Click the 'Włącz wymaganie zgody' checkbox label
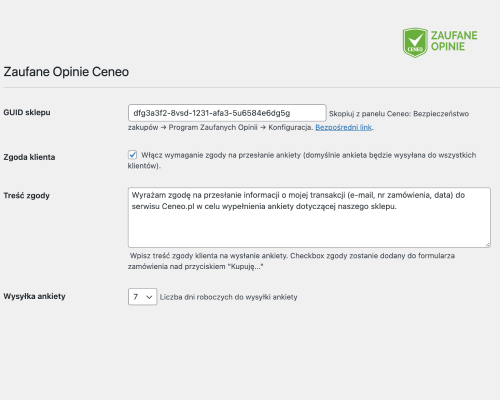Image resolution: width=500 pixels, height=400 pixels. pyautogui.click(x=302, y=160)
